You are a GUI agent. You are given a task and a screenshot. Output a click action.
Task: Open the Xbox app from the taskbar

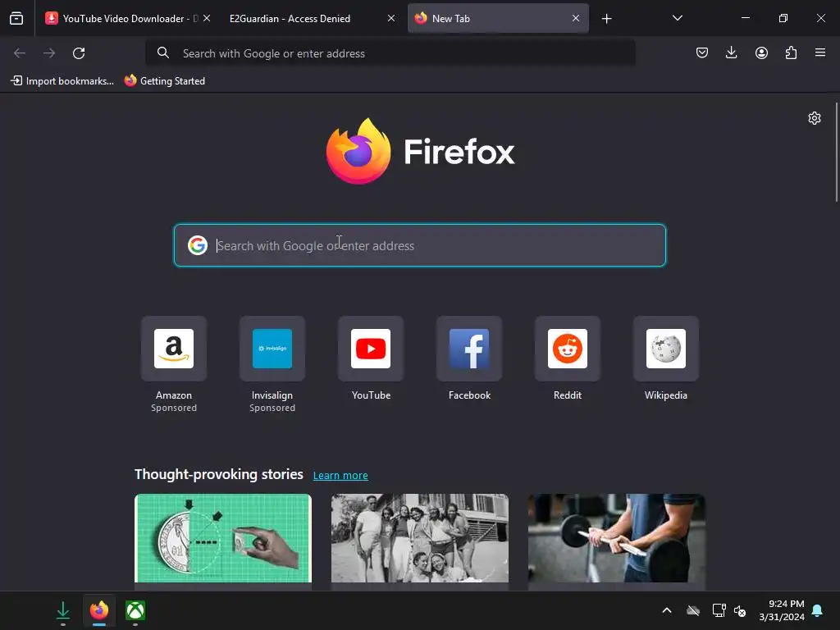point(135,610)
